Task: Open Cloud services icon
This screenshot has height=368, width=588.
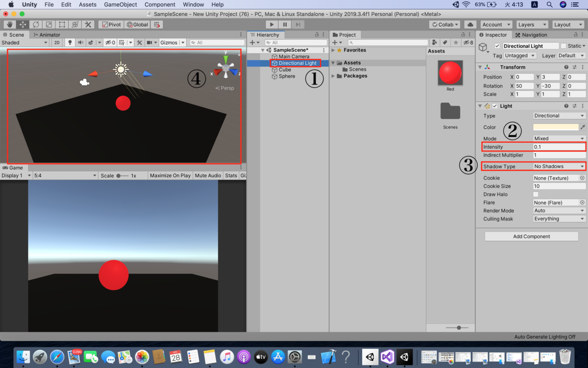Action: click(470, 25)
